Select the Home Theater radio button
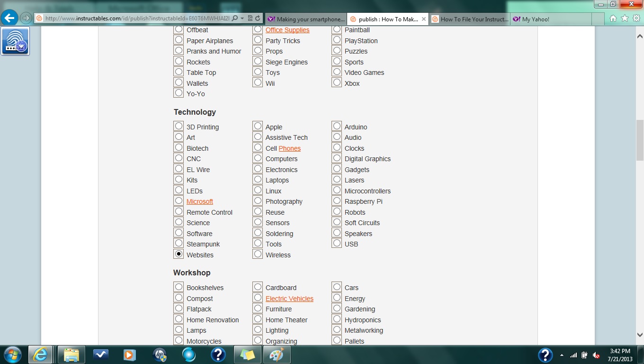 point(258,319)
